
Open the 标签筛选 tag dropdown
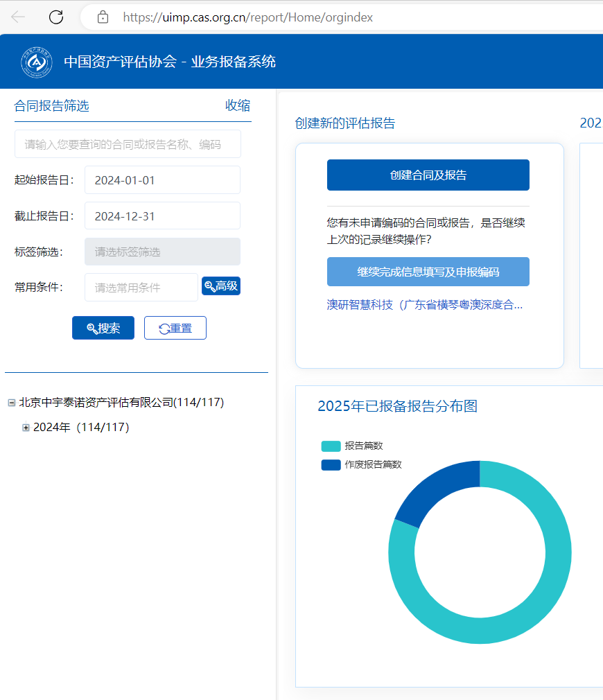point(162,252)
